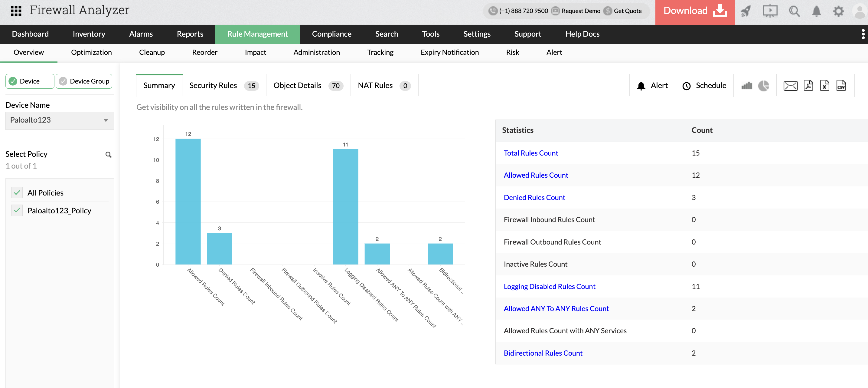This screenshot has height=388, width=868.
Task: Switch to bar chart view
Action: click(746, 85)
